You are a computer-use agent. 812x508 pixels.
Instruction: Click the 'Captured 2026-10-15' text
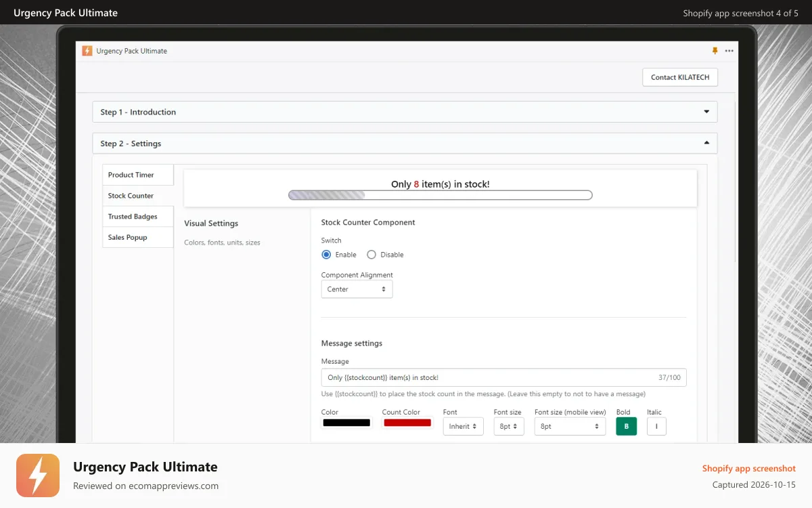pyautogui.click(x=754, y=485)
